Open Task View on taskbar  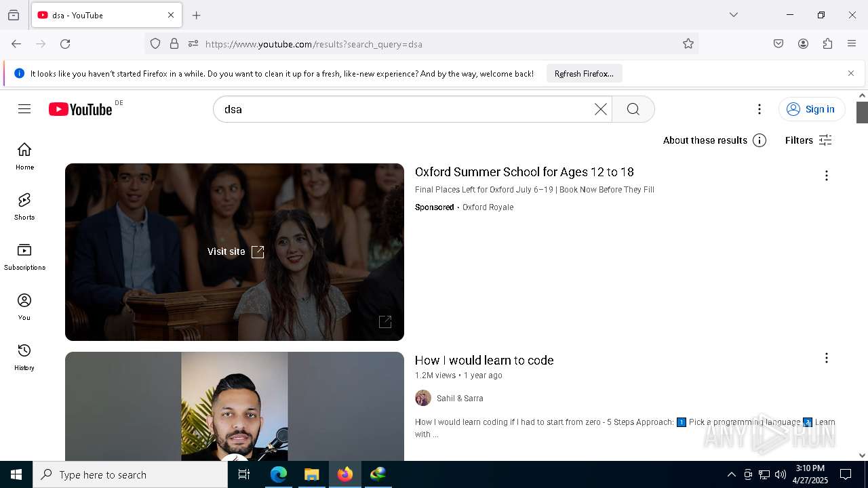(244, 474)
